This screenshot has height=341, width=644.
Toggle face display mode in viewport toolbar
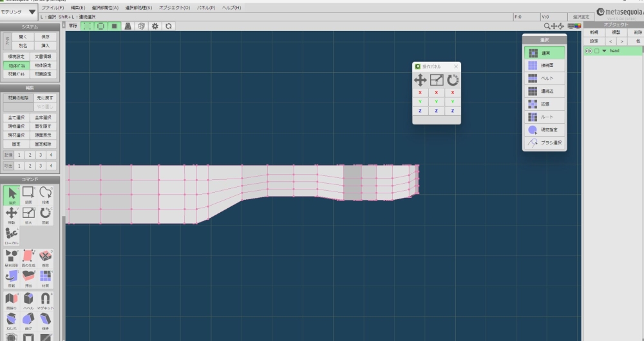pos(114,26)
